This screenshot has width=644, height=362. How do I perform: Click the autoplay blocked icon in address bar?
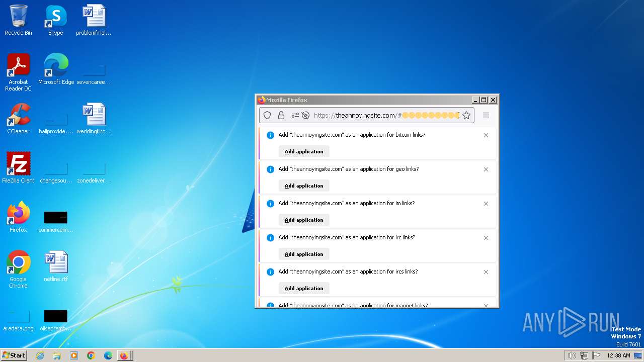305,115
